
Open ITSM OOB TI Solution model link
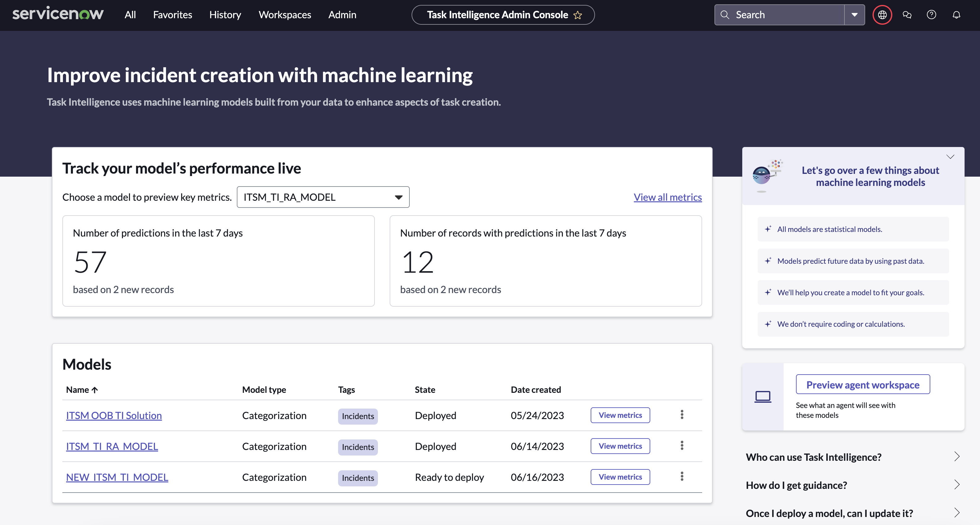coord(114,415)
